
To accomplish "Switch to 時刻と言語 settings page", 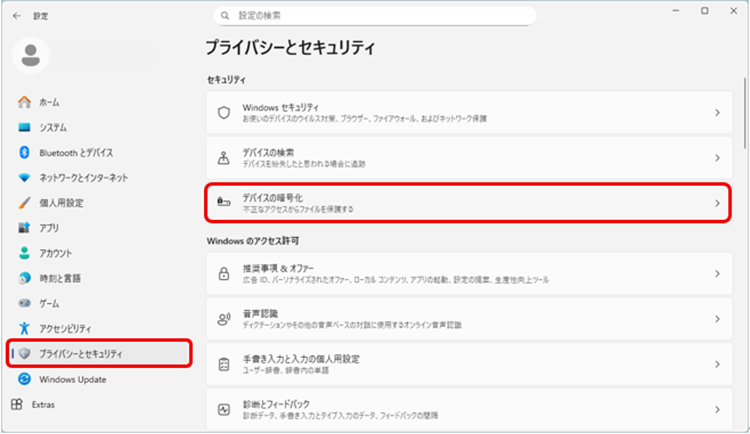I will [60, 278].
